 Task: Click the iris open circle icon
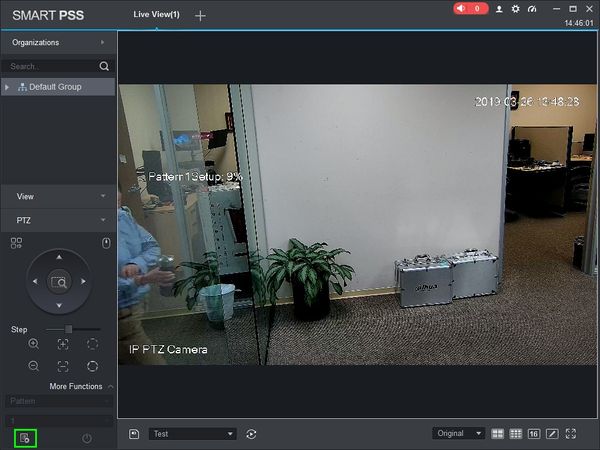[93, 366]
